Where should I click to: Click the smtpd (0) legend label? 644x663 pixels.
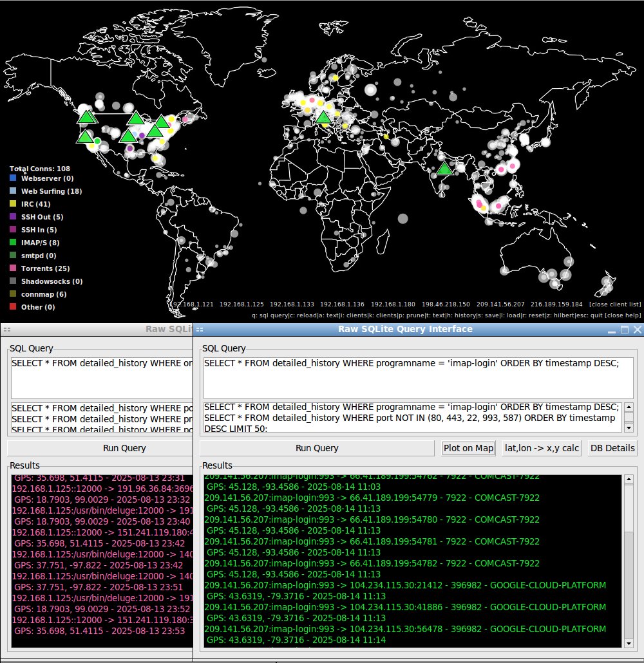coord(39,256)
